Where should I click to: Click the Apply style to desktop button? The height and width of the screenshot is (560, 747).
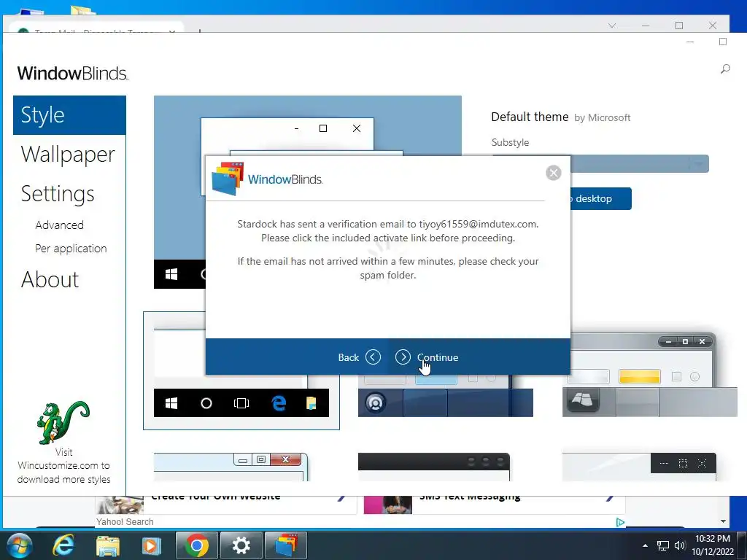(x=600, y=198)
